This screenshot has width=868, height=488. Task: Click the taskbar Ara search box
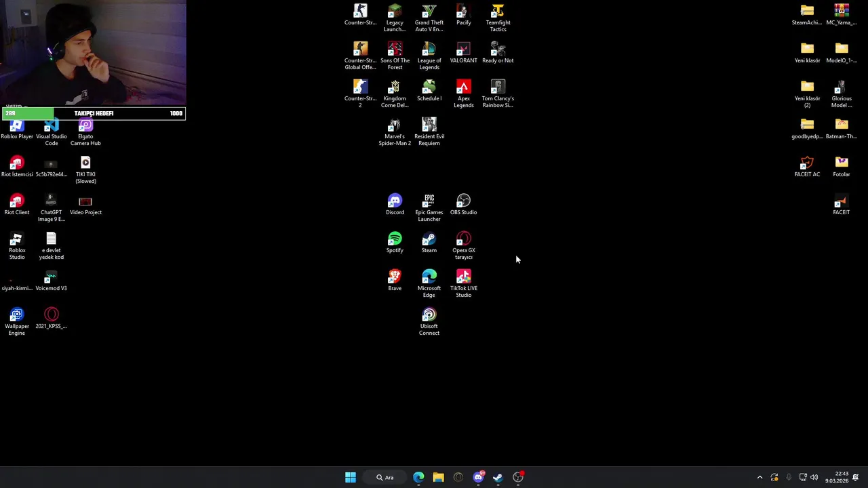[x=385, y=477]
